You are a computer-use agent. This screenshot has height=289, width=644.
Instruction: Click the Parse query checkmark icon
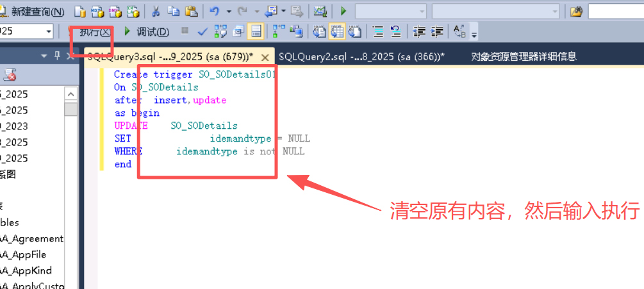click(x=202, y=31)
